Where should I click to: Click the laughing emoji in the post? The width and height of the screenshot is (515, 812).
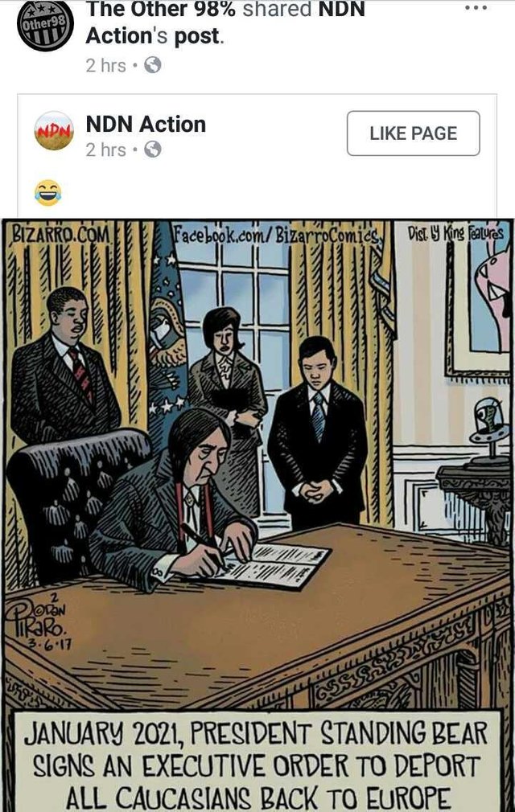47,193
